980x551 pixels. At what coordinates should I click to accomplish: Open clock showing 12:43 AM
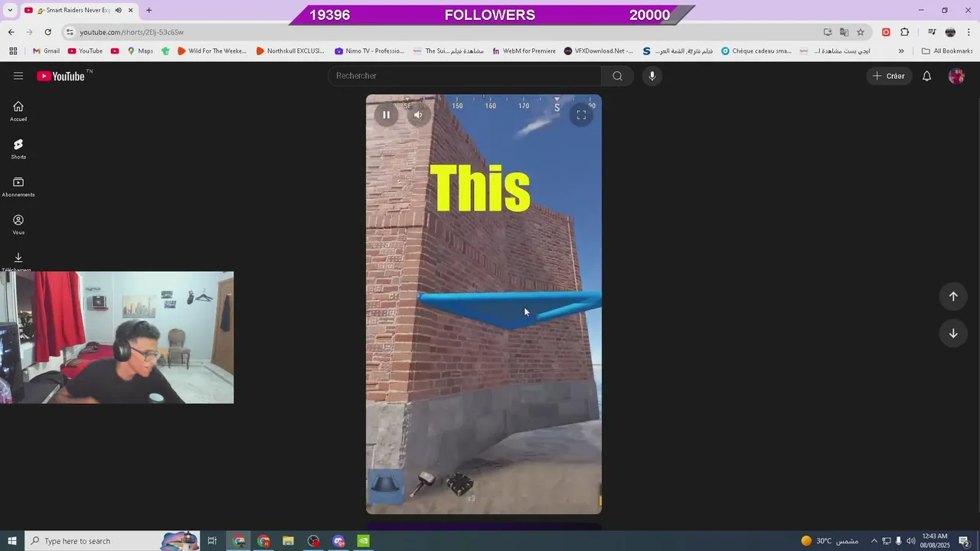point(935,541)
